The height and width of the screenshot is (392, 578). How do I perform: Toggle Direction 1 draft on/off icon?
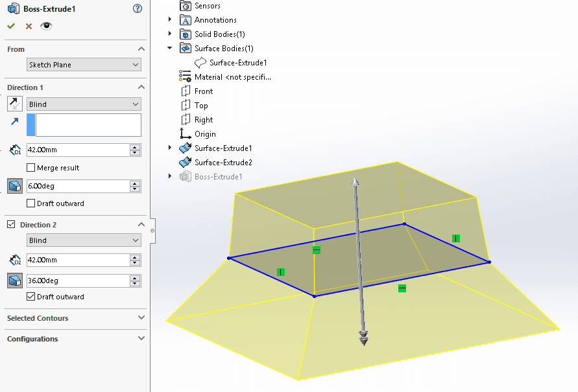14,186
